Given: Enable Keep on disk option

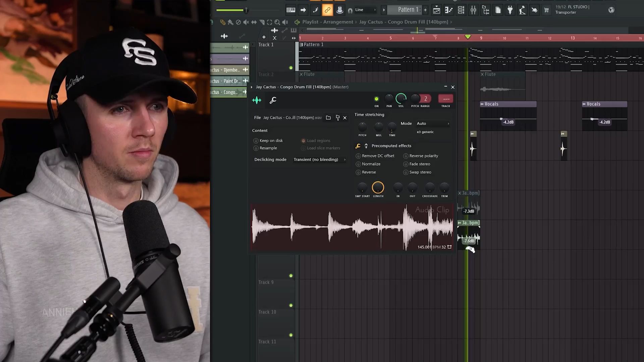Looking at the screenshot, I should pos(268,141).
